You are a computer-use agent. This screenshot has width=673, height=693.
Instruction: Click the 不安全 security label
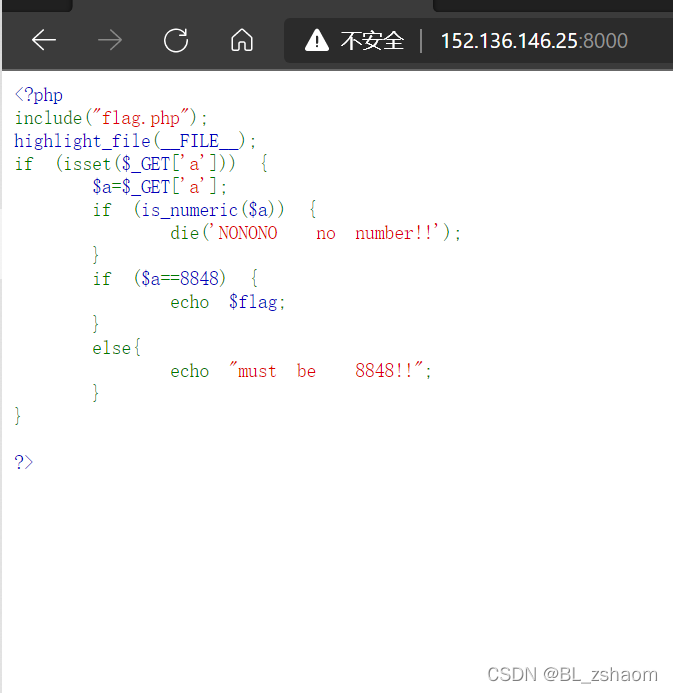pyautogui.click(x=372, y=41)
